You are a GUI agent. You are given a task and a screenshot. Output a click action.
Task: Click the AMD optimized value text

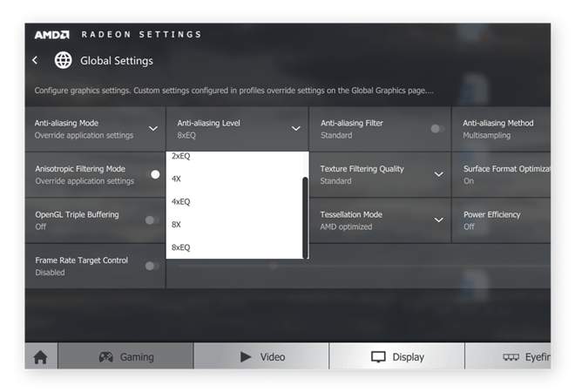[x=346, y=227]
